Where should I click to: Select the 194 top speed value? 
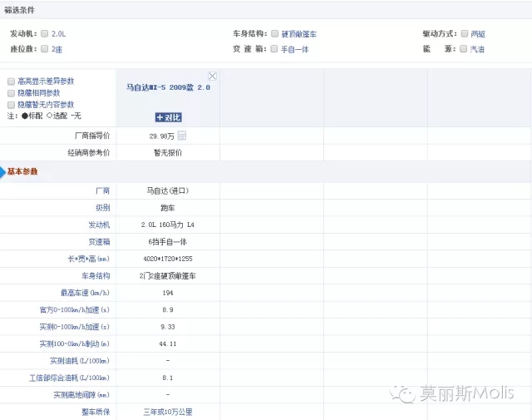click(x=168, y=293)
